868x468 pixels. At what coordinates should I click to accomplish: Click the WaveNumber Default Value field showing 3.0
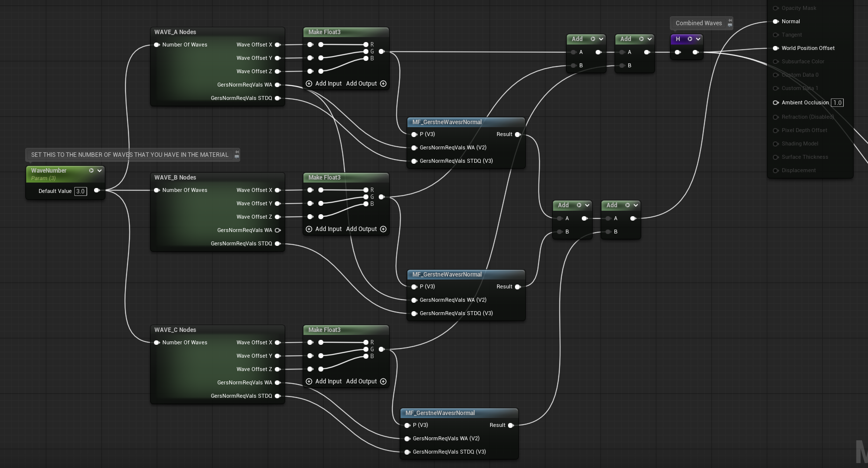point(80,191)
